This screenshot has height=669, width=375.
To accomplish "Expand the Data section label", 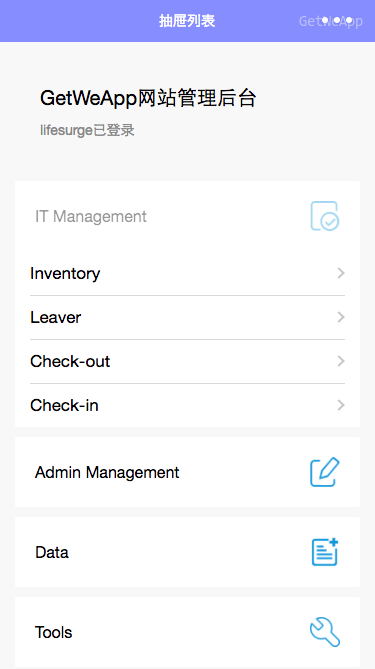I will pos(52,552).
